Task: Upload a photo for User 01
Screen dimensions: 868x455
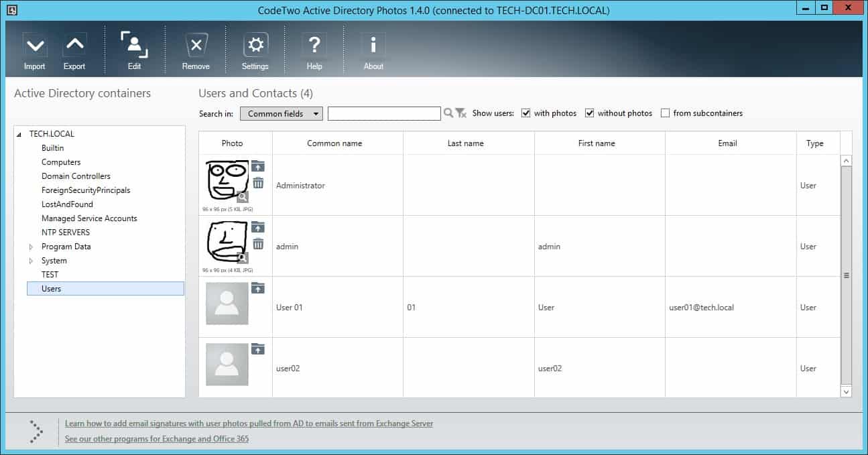Action: click(x=258, y=288)
